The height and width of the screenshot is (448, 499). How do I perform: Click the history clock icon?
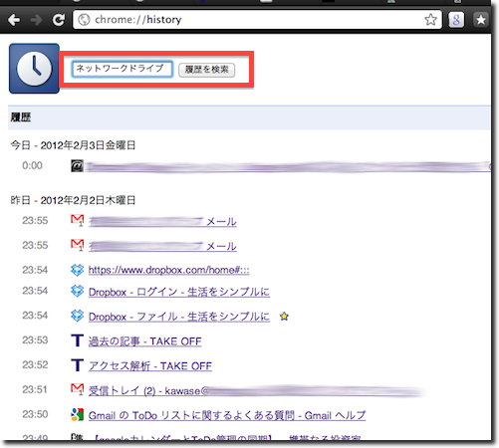[34, 69]
